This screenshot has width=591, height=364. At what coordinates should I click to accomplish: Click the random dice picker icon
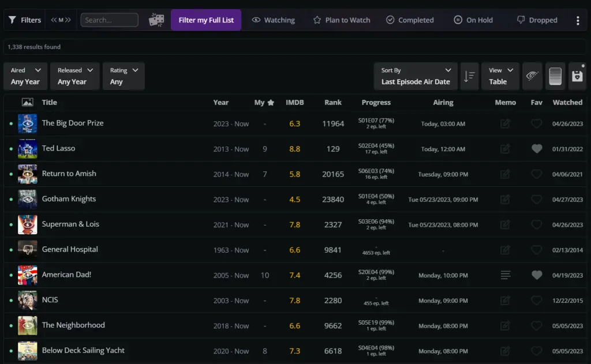(156, 20)
